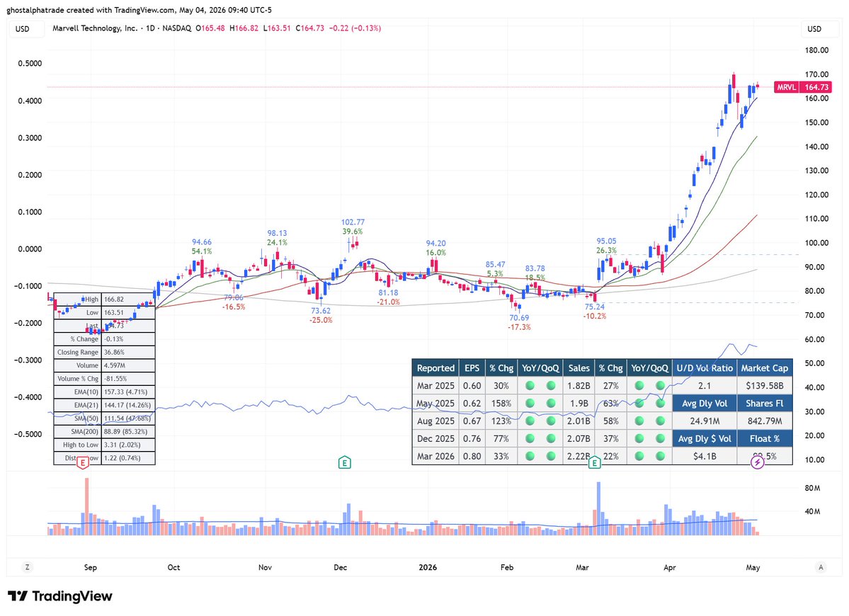
Task: Click the 75.24 swing low label
Action: point(595,307)
